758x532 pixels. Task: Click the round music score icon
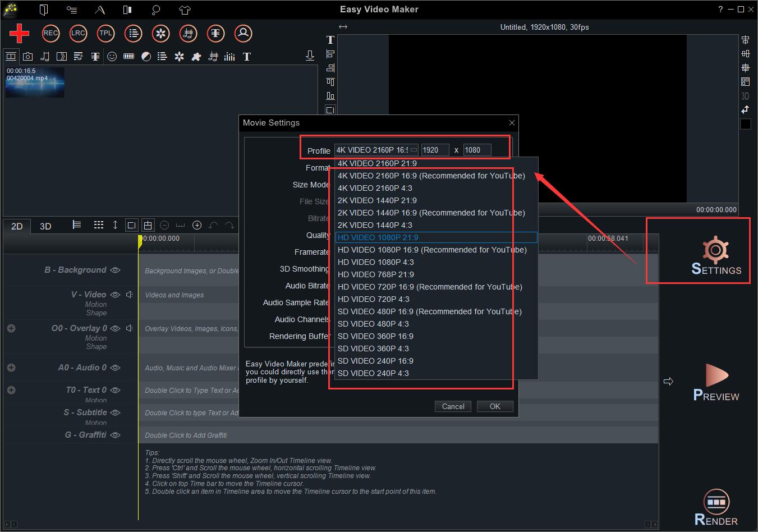coord(189,33)
